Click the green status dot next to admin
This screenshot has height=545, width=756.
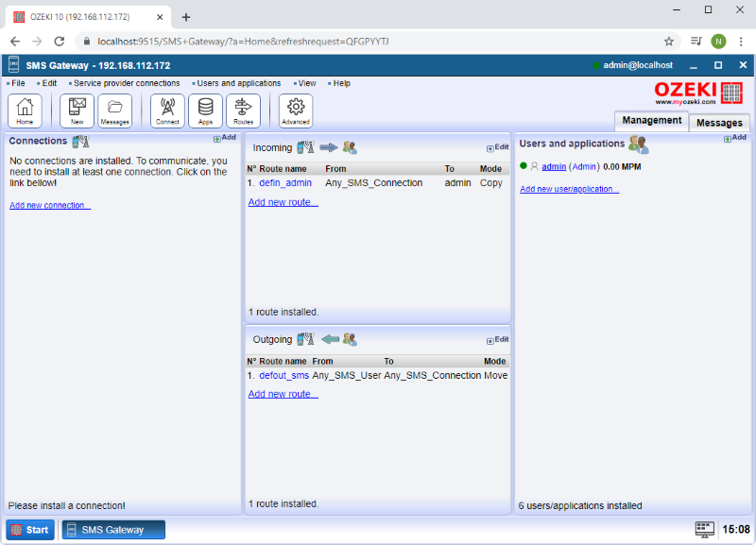[x=524, y=165]
